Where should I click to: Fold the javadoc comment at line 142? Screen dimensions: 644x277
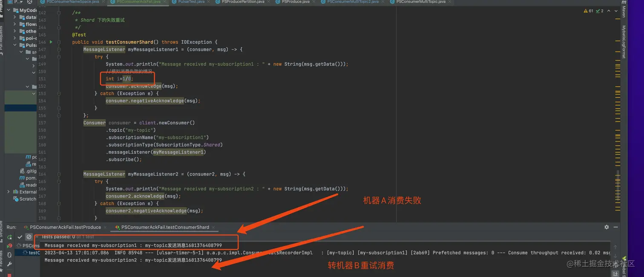click(59, 13)
